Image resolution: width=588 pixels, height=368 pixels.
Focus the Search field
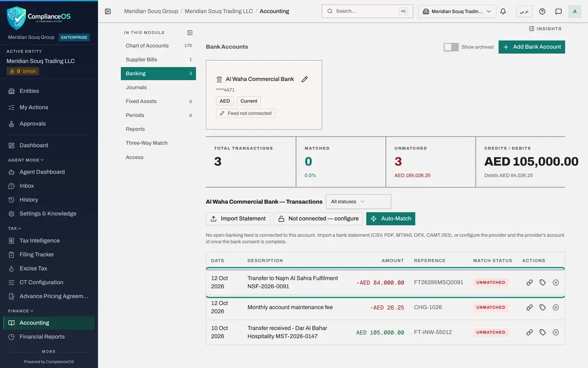point(367,11)
